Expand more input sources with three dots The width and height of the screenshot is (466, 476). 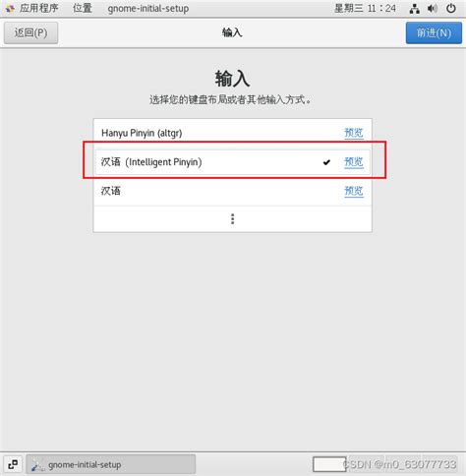click(232, 218)
